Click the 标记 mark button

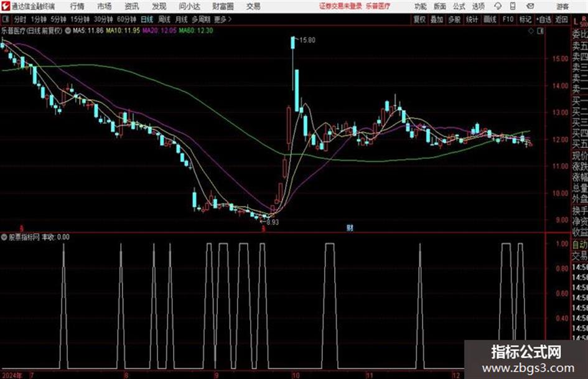tap(525, 19)
